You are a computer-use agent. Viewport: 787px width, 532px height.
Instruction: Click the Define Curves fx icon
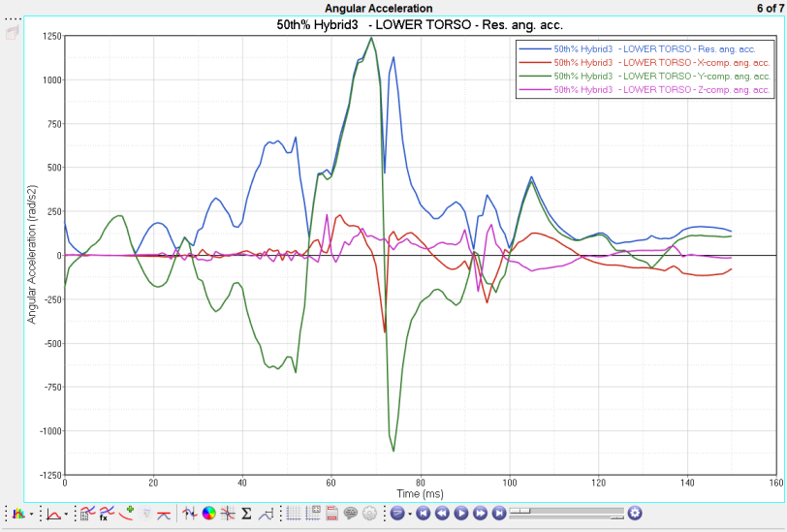coord(106,514)
